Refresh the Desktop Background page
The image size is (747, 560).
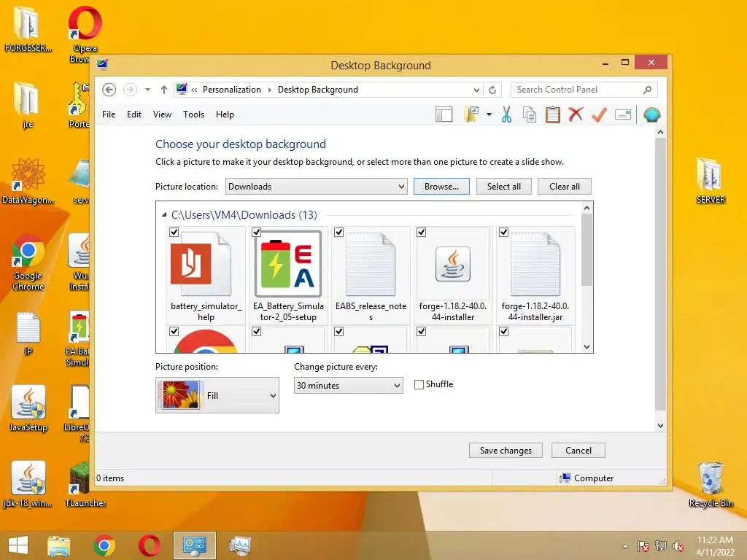point(492,90)
